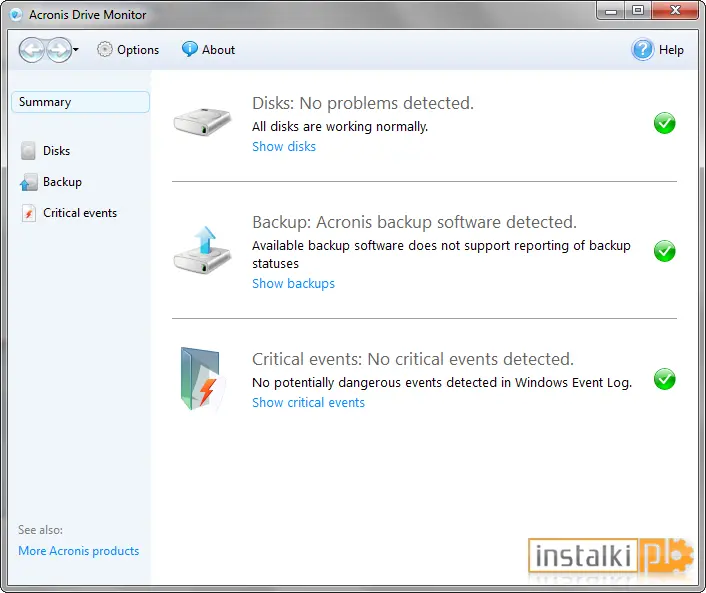Image resolution: width=706 pixels, height=593 pixels.
Task: Open the navigation history dropdown arrow
Action: point(76,50)
